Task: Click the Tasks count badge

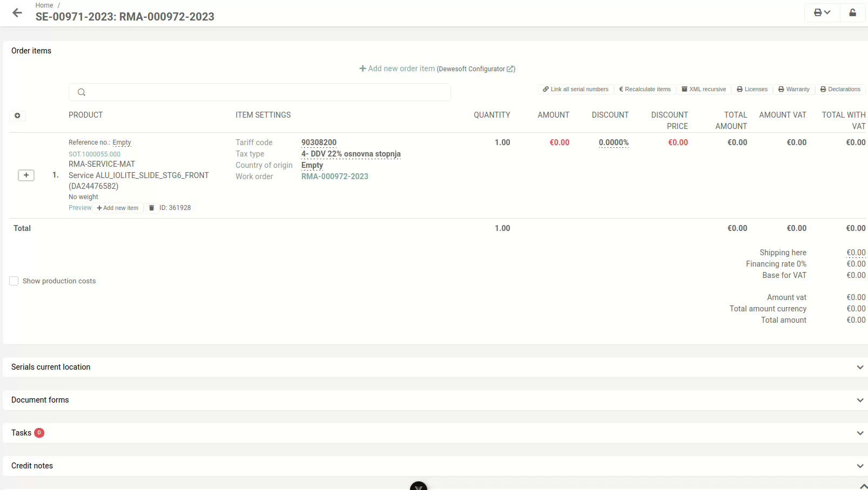Action: (x=39, y=433)
